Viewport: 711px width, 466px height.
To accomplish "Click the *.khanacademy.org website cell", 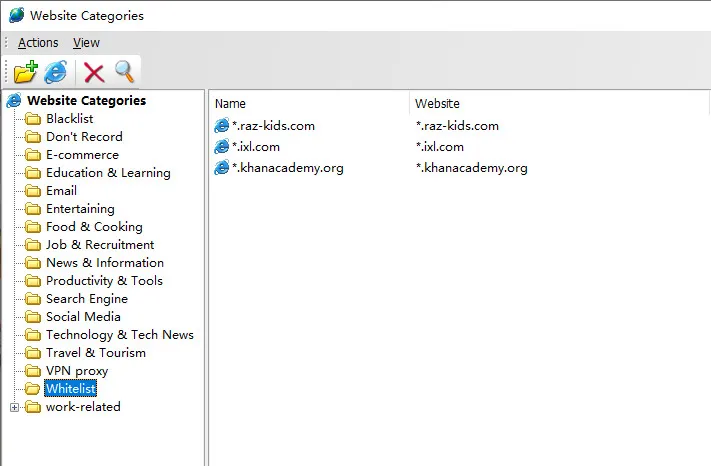I will 472,168.
